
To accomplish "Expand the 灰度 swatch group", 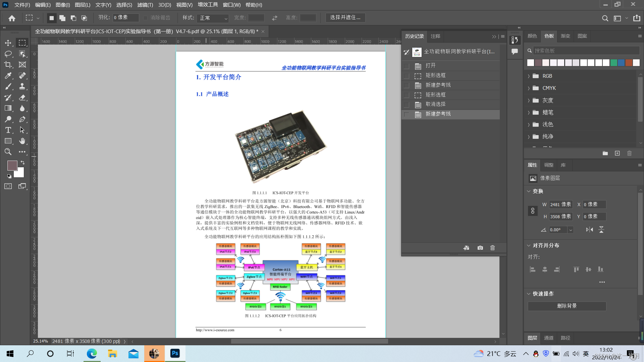I will 529,101.
